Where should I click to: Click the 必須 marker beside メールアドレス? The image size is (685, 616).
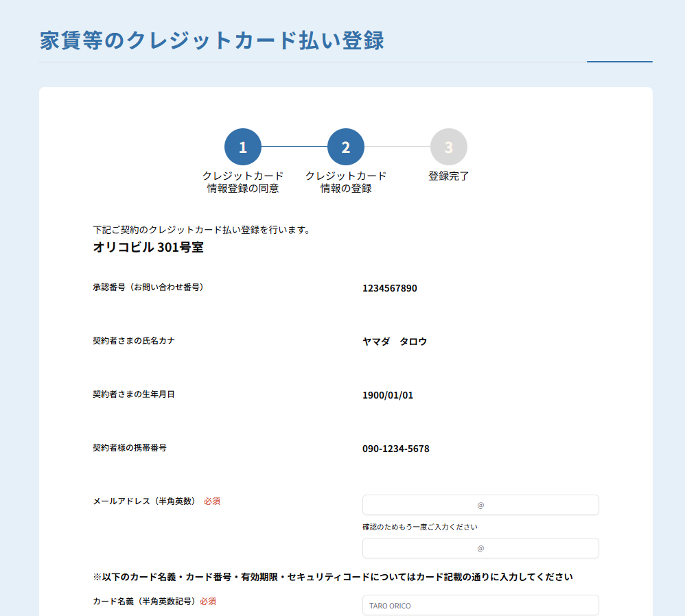pos(212,501)
